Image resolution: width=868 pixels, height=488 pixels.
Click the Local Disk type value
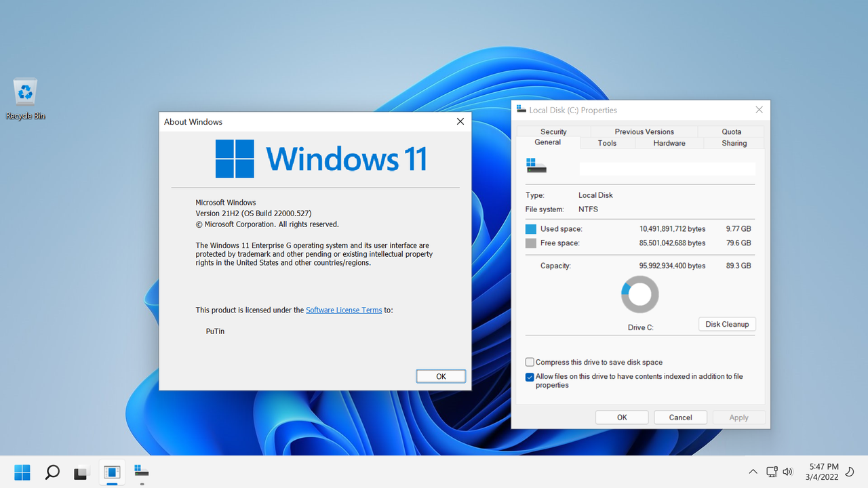coord(595,195)
